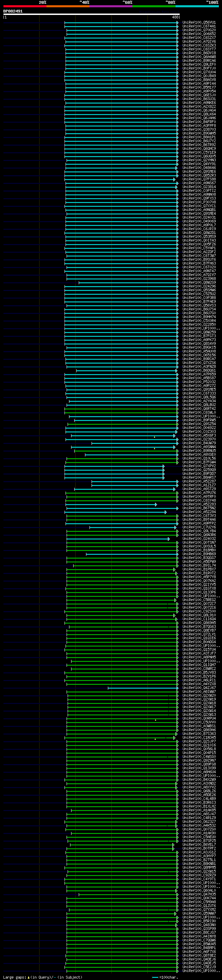Click the green ~80% identity legend bar
Screen dimensions: 222x980
click(154, 6)
